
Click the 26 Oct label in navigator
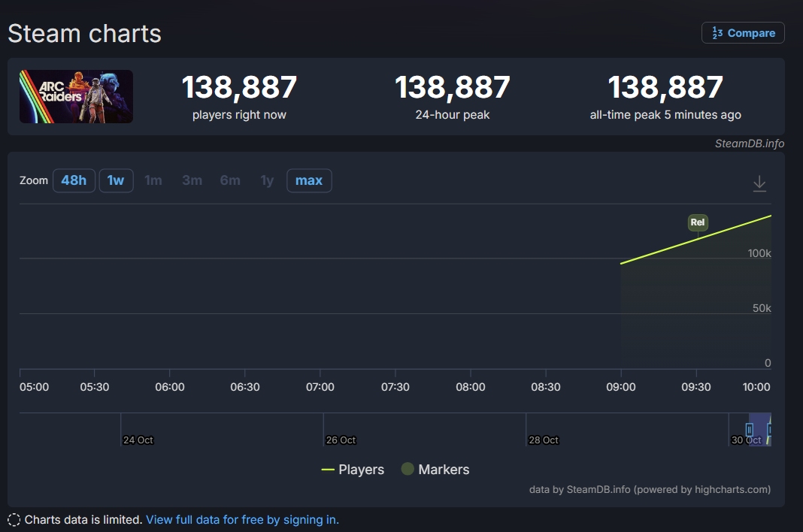pos(341,440)
